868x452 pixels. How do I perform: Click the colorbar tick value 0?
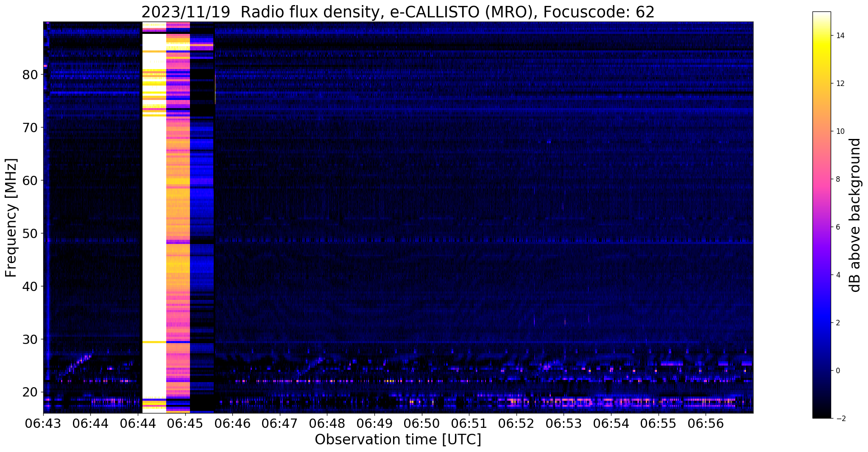pyautogui.click(x=837, y=371)
